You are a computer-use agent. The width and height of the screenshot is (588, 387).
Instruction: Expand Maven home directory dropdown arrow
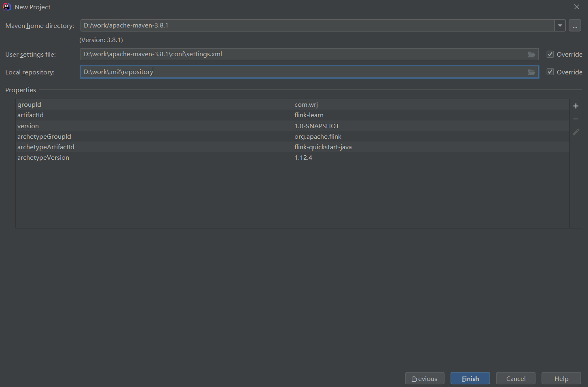[560, 25]
